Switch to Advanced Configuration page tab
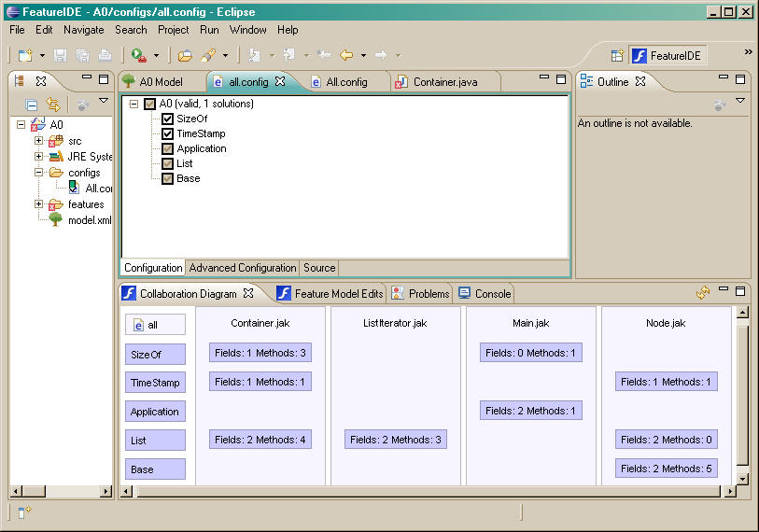The image size is (759, 532). coord(243,268)
